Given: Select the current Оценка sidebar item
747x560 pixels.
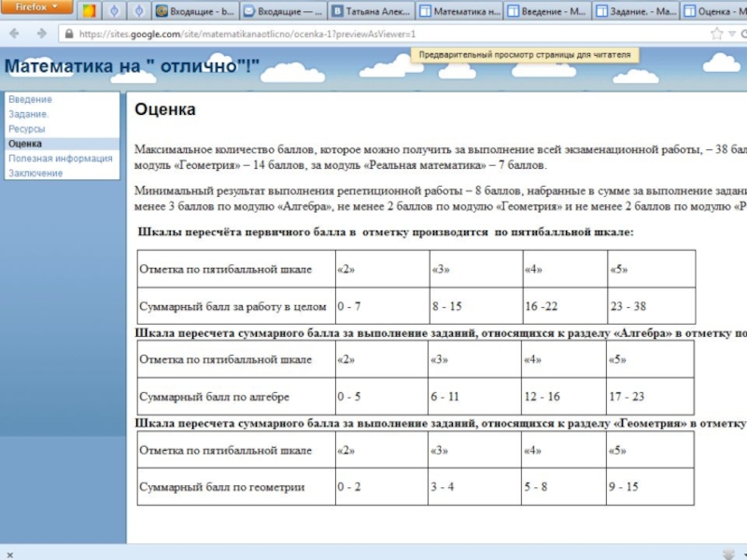Looking at the screenshot, I should [25, 144].
